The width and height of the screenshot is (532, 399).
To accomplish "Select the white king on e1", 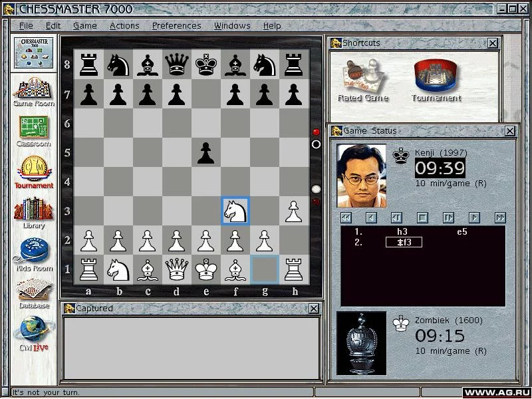I will click(206, 269).
